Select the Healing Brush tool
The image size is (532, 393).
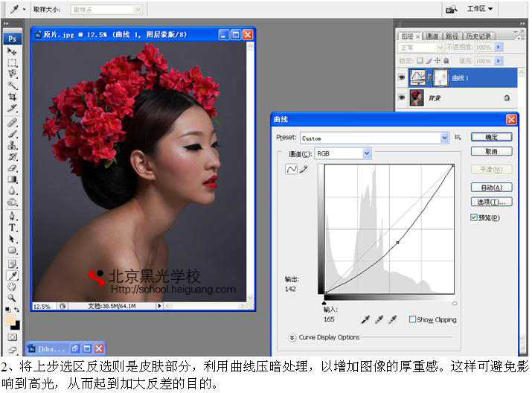[x=12, y=122]
